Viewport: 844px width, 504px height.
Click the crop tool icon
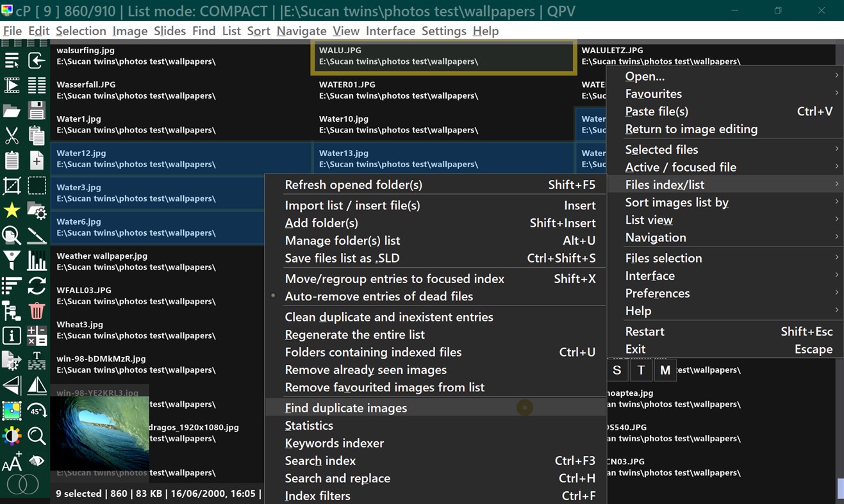[12, 186]
